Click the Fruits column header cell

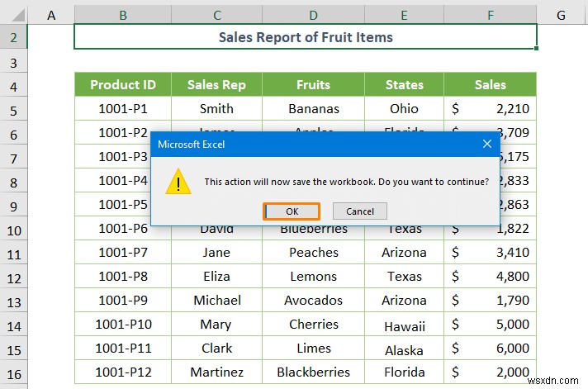tap(313, 84)
